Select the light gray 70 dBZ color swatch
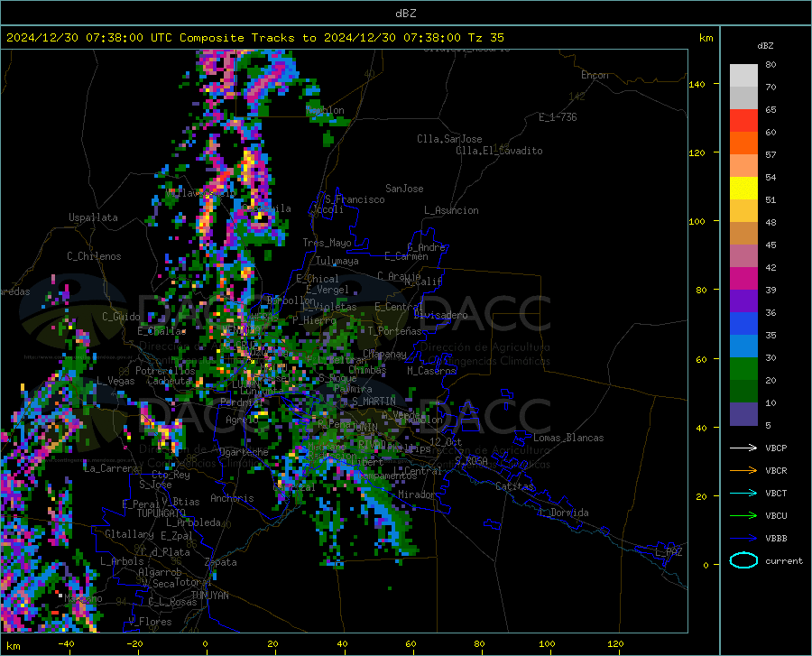This screenshot has width=812, height=656. 743,76
